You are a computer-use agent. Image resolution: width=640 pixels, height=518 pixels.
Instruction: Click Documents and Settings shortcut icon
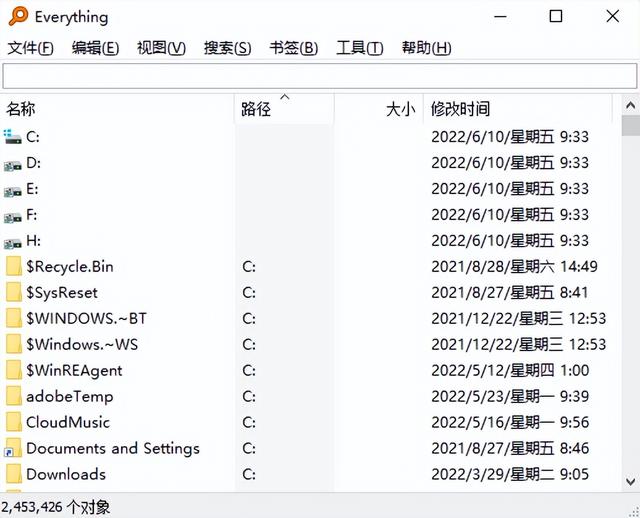click(13, 448)
